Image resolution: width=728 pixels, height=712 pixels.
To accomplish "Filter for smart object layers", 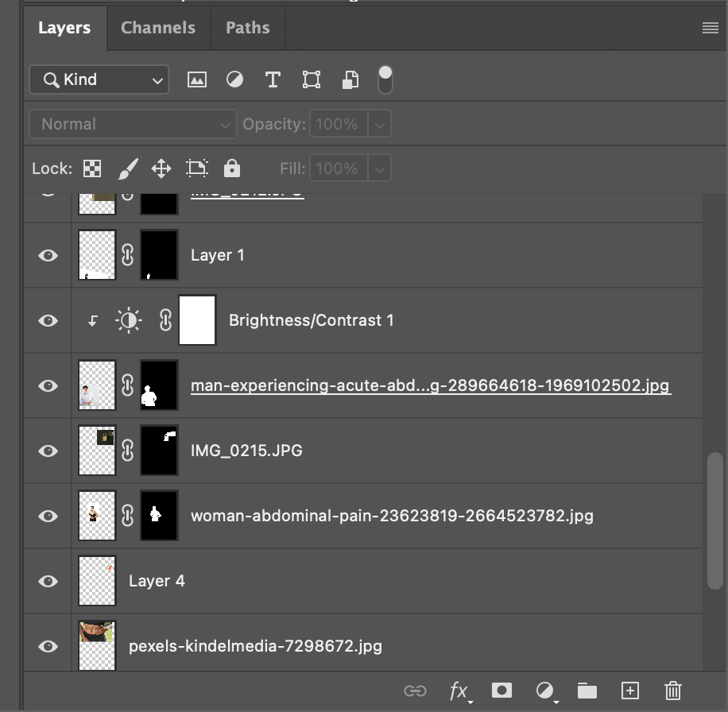I will pyautogui.click(x=350, y=79).
